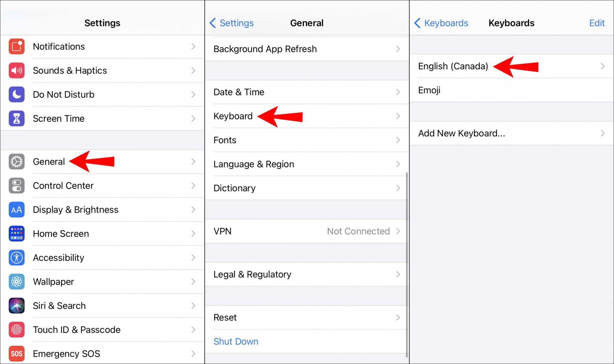Viewport: 614px width, 364px height.
Task: Click the General gear icon
Action: click(x=16, y=162)
